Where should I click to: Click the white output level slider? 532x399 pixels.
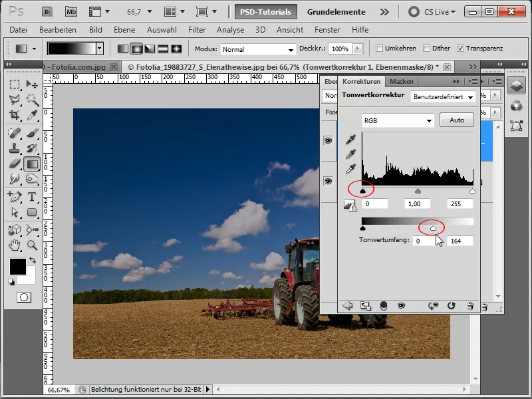pos(433,228)
